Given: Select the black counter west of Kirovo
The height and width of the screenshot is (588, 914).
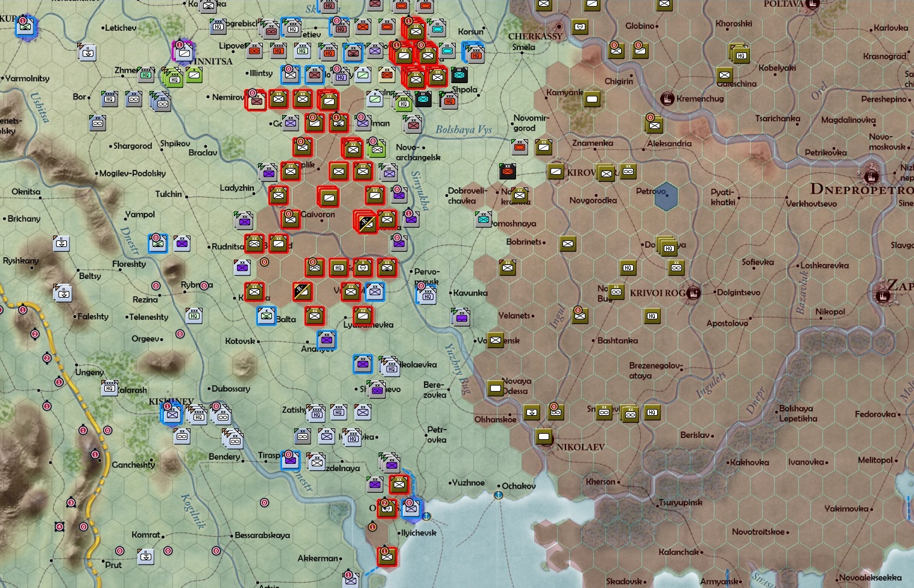Looking at the screenshot, I should [x=508, y=172].
